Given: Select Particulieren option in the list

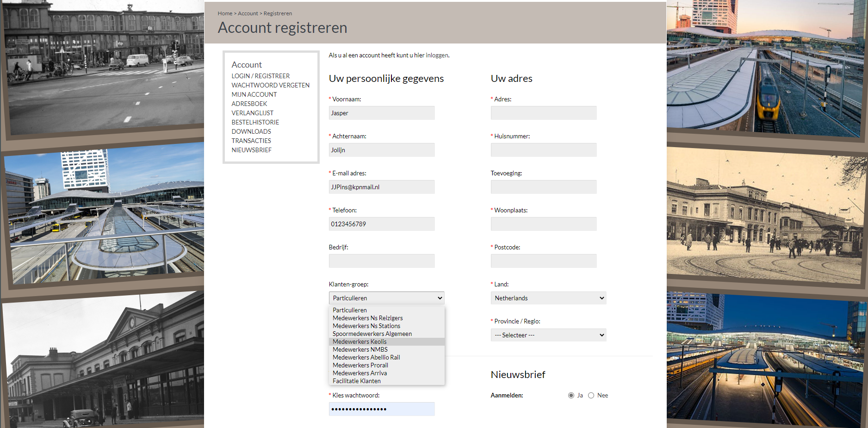Looking at the screenshot, I should 386,310.
